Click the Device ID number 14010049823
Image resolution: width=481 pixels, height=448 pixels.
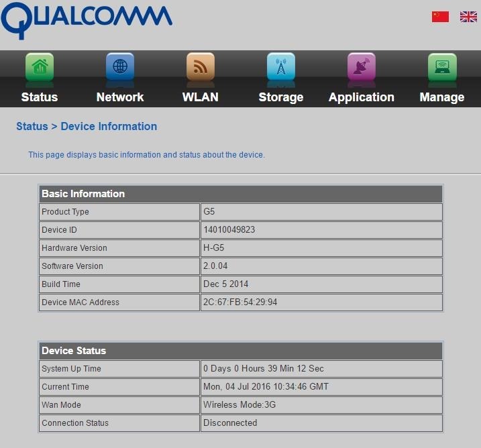(229, 230)
